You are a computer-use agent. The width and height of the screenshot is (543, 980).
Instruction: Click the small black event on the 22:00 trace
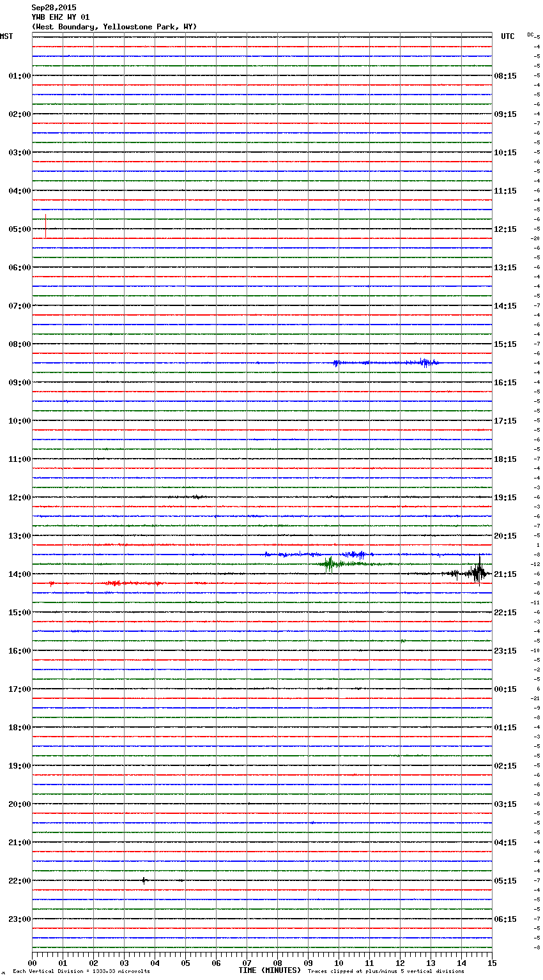(x=145, y=880)
